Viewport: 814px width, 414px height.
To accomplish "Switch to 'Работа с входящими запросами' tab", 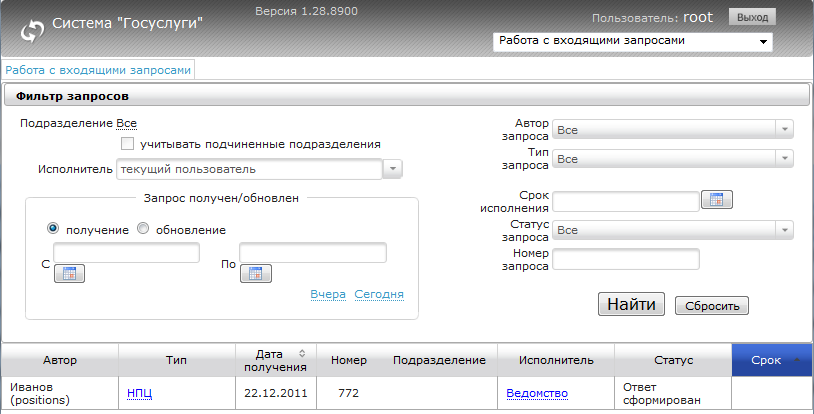I will (98, 70).
